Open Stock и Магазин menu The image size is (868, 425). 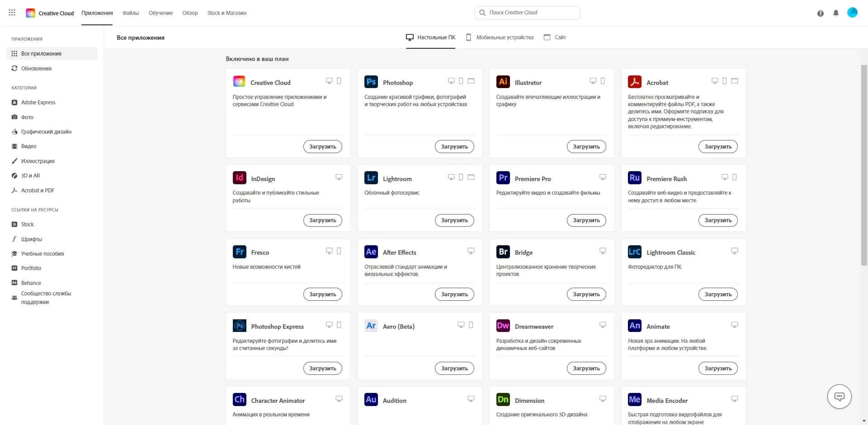[x=226, y=13]
